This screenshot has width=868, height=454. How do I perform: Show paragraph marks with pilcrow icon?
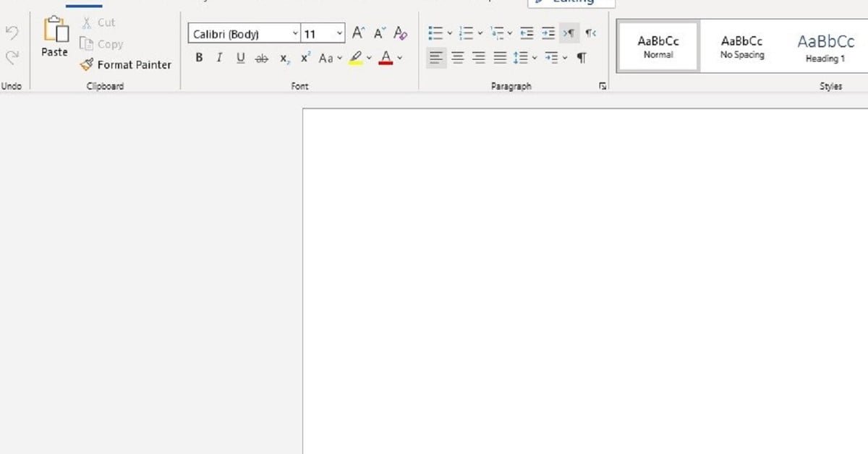(x=582, y=58)
